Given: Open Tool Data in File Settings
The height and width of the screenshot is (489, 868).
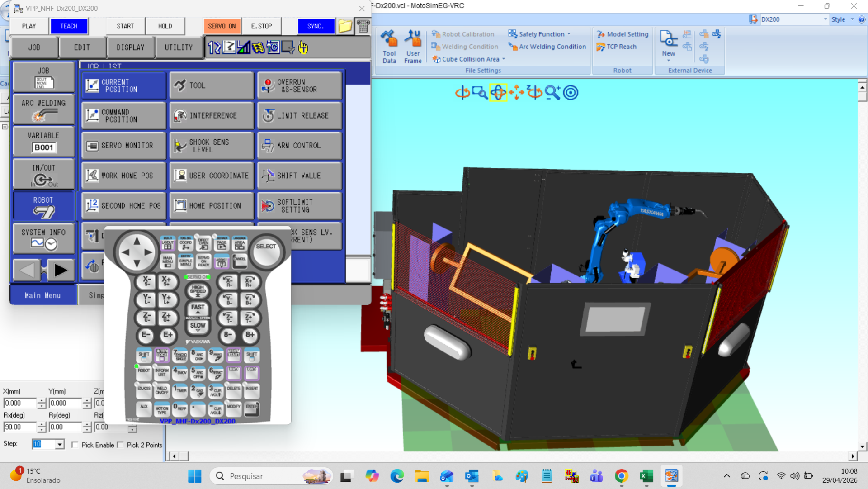Looking at the screenshot, I should click(389, 47).
